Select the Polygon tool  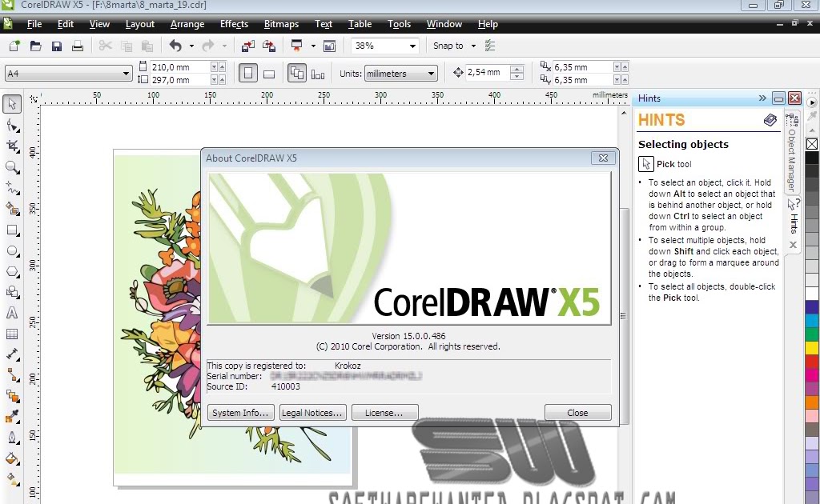click(12, 271)
